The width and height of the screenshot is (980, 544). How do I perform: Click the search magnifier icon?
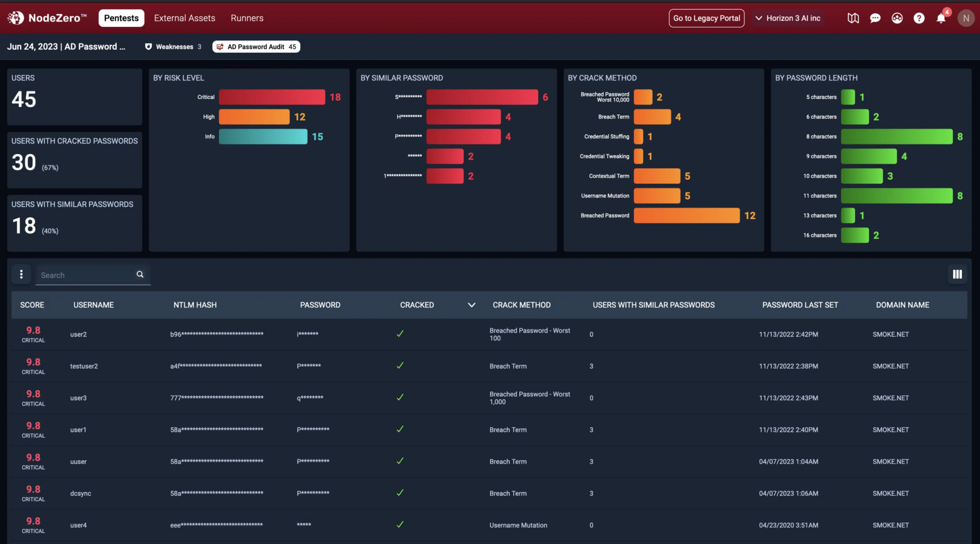click(140, 274)
